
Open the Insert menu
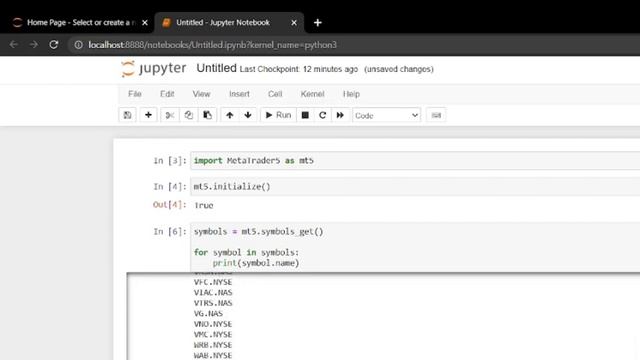coord(239,94)
